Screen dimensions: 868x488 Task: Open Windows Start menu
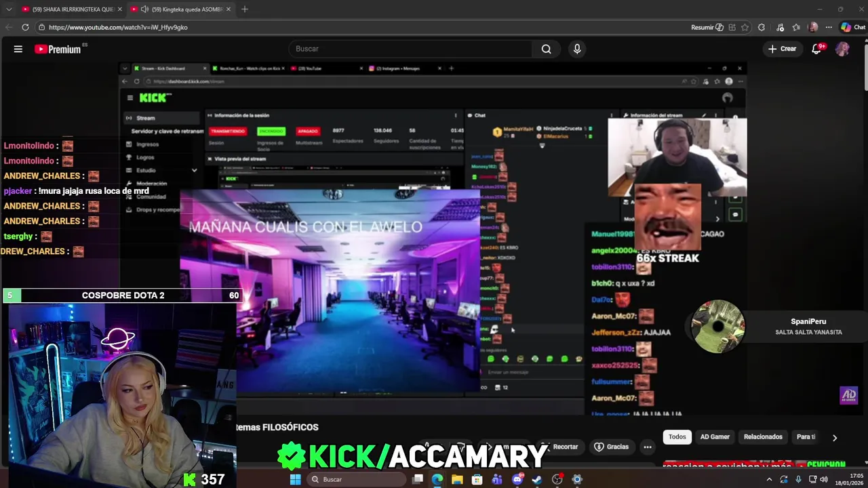click(295, 479)
